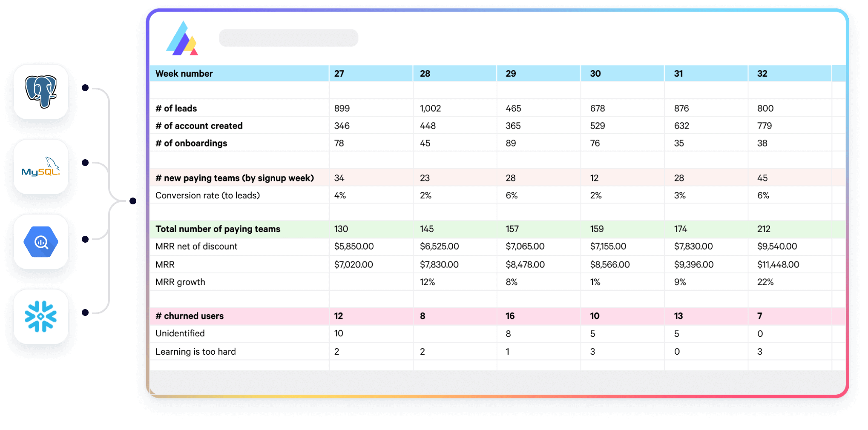Choose the Snowflake data source icon
This screenshot has height=430, width=868.
41,317
